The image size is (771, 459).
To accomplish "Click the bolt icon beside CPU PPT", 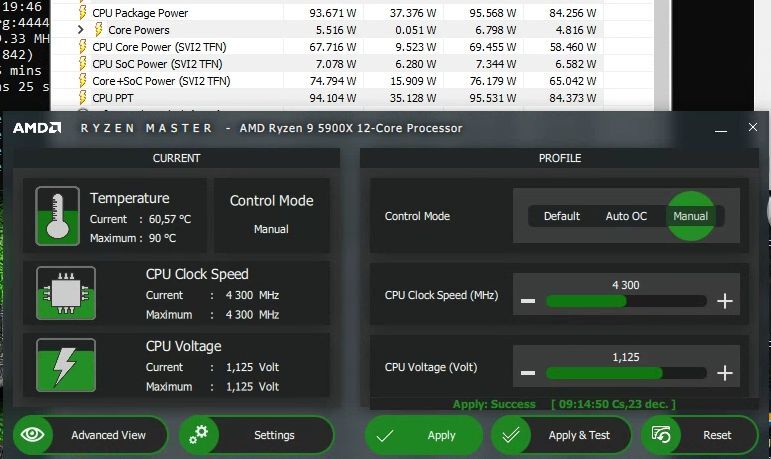I will 83,97.
